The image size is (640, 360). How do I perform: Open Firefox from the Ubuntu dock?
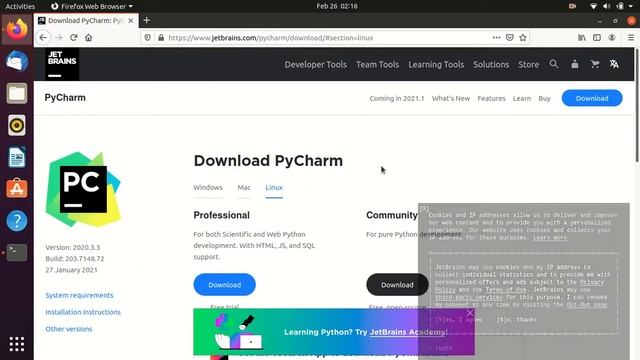17,29
